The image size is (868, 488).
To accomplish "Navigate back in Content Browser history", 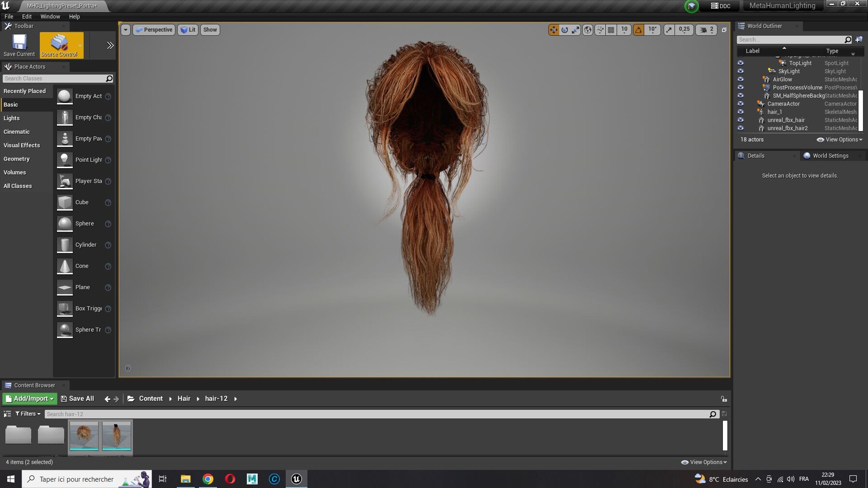I will point(107,399).
